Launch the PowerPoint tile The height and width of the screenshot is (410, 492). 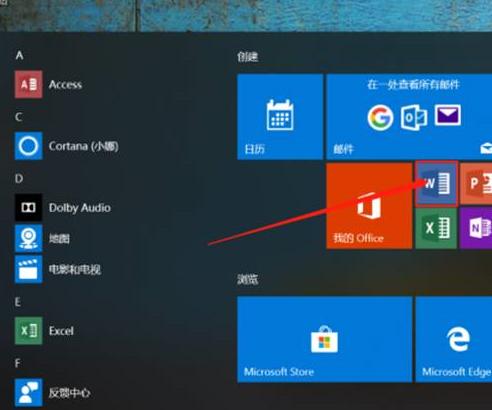476,184
